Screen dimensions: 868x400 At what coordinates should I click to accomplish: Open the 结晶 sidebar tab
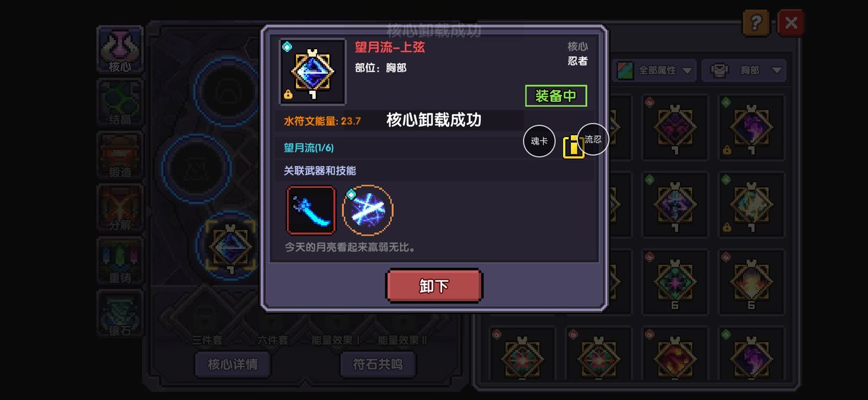pyautogui.click(x=120, y=103)
